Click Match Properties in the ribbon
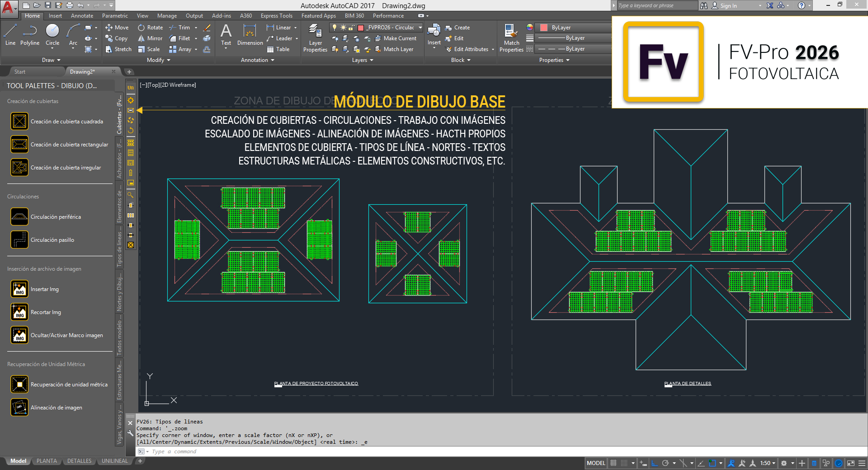Screen dimensions: 868x470 click(511, 38)
